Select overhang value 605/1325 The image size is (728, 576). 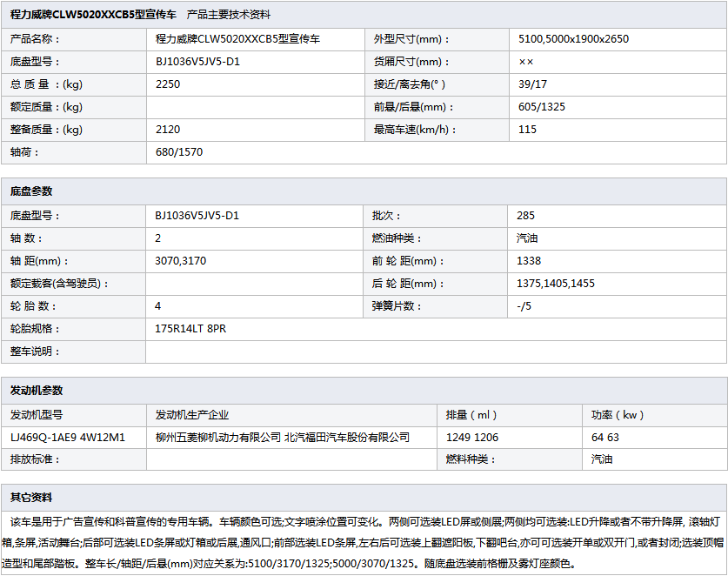click(x=542, y=107)
